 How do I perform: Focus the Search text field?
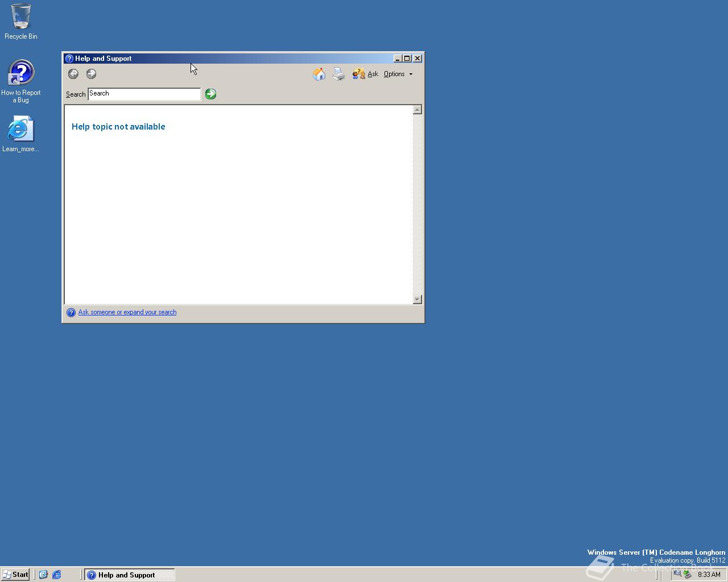click(144, 94)
